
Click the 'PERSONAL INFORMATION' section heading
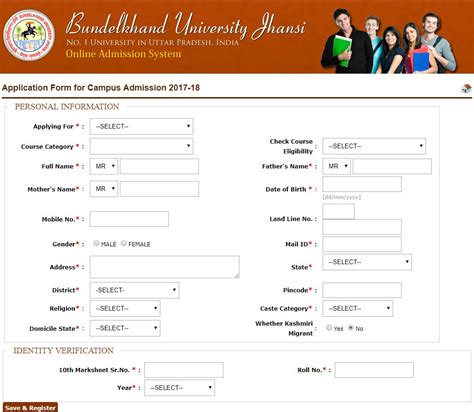pos(67,107)
